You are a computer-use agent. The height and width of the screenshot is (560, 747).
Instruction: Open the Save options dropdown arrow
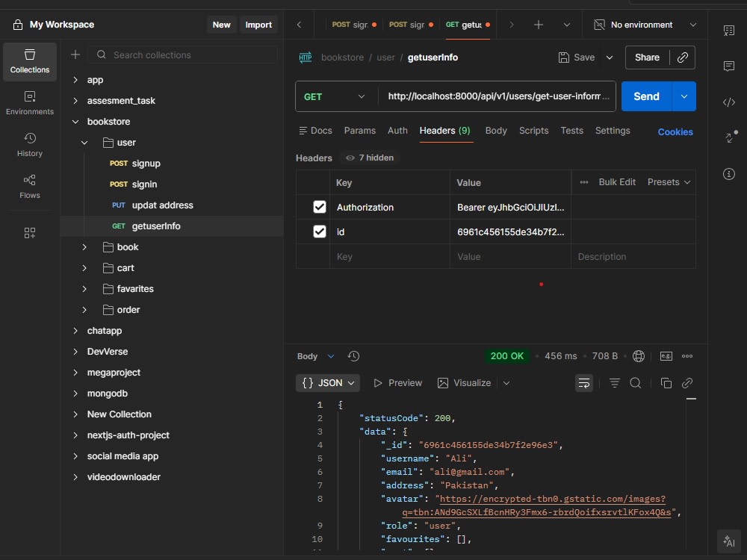[610, 57]
